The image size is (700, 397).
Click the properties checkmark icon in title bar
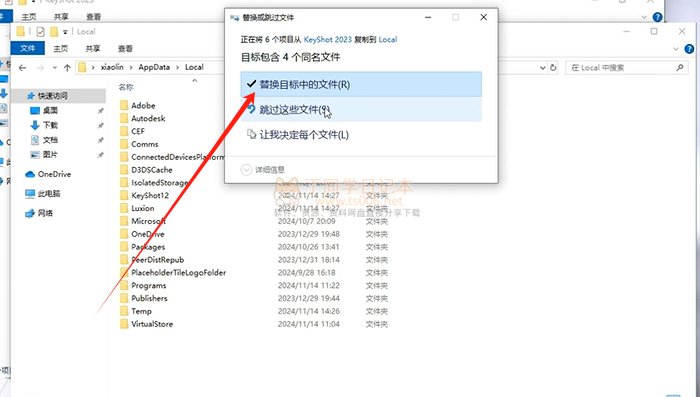(x=40, y=32)
